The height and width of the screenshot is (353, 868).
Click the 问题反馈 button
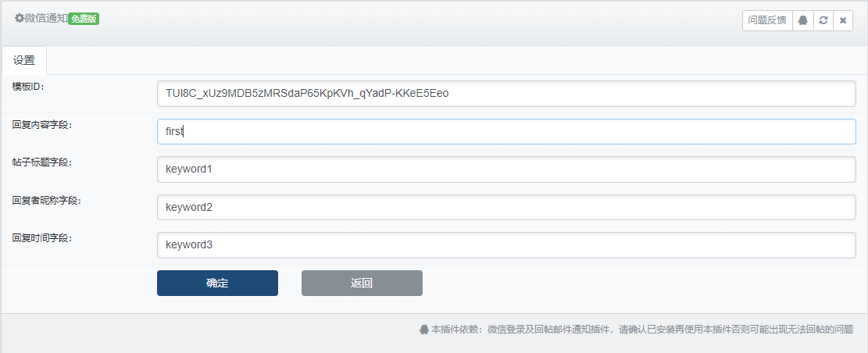click(x=767, y=20)
